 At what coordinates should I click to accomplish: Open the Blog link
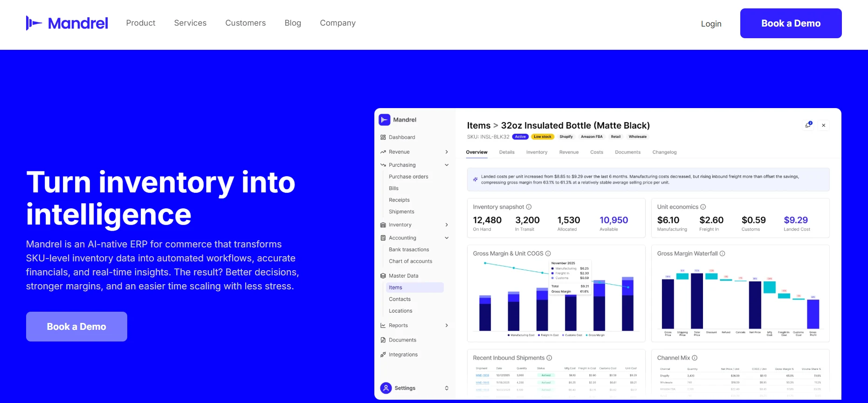pyautogui.click(x=293, y=23)
